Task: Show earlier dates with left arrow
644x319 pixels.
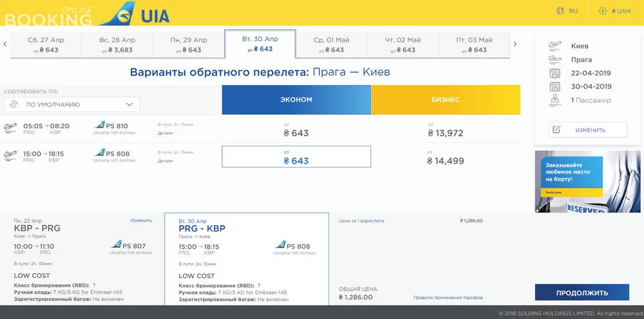Action: [5, 44]
